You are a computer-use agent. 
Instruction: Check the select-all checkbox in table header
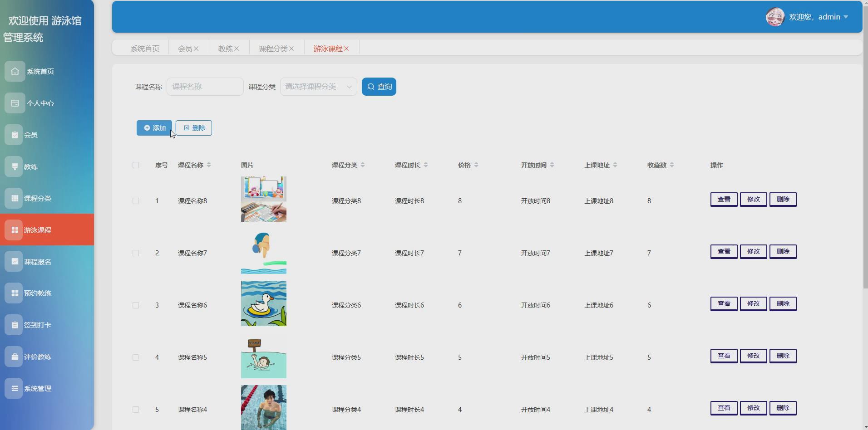tap(135, 165)
